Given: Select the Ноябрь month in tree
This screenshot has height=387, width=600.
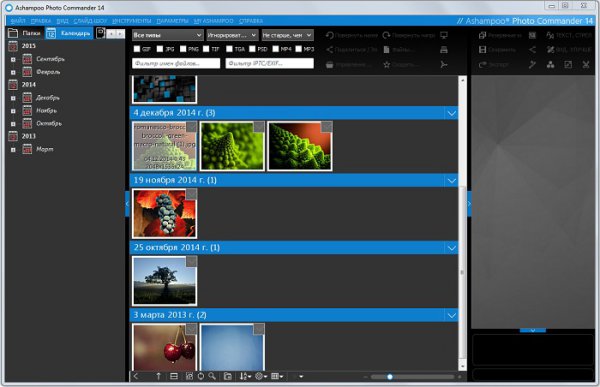Looking at the screenshot, I should click(46, 111).
